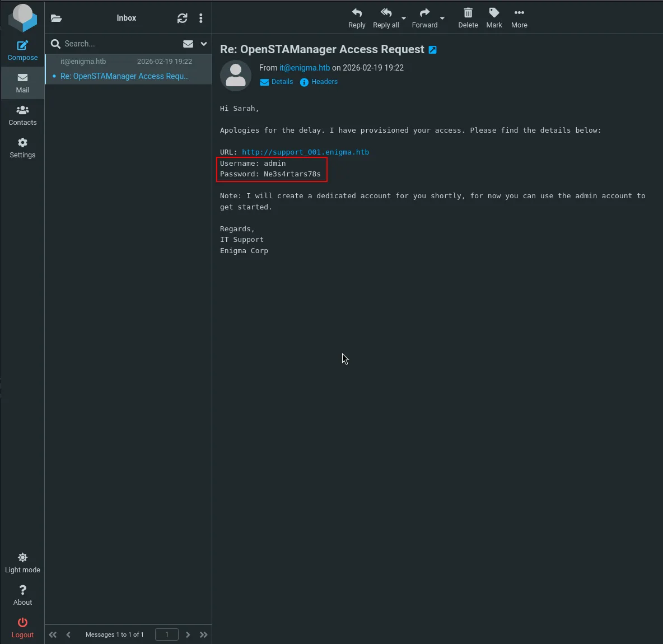The height and width of the screenshot is (644, 663).
Task: Go to previous page of messages
Action: [68, 634]
